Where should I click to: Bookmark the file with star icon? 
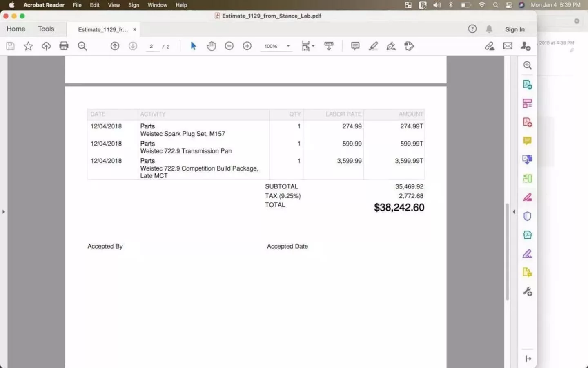tap(28, 46)
